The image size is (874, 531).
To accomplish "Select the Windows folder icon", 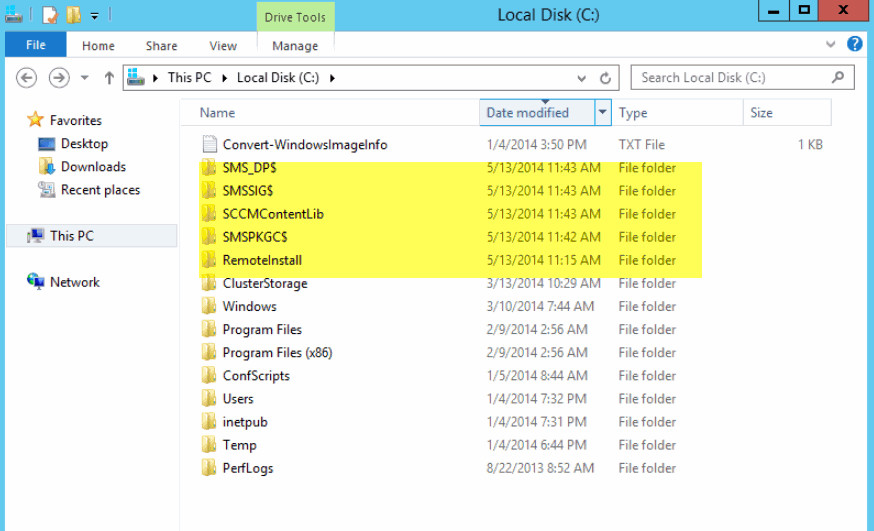I will click(209, 306).
